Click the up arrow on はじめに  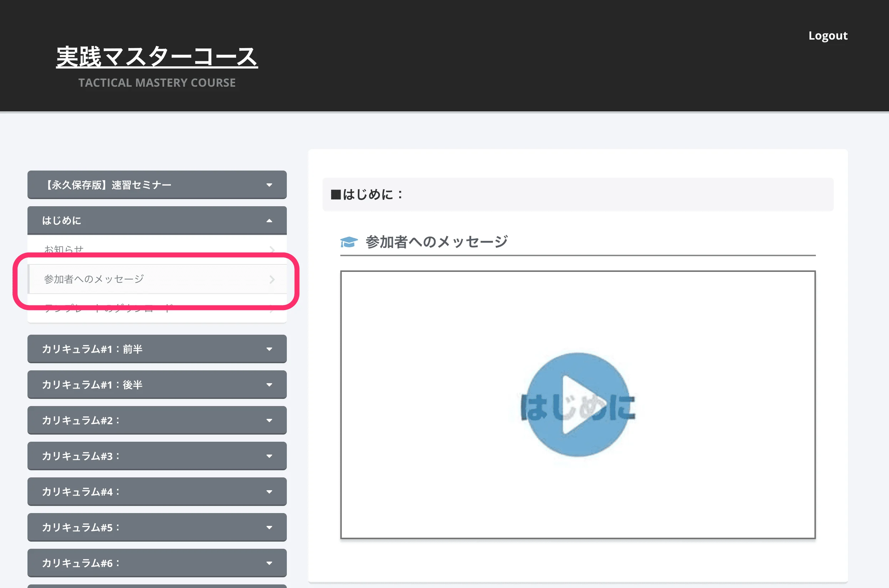(269, 220)
